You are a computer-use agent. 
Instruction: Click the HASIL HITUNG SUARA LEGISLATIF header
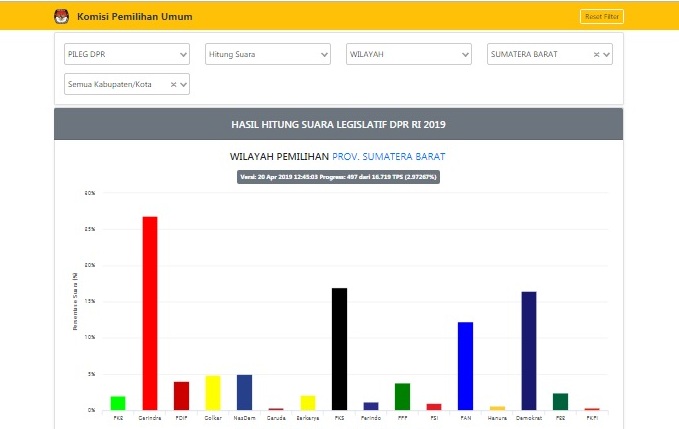[338, 124]
